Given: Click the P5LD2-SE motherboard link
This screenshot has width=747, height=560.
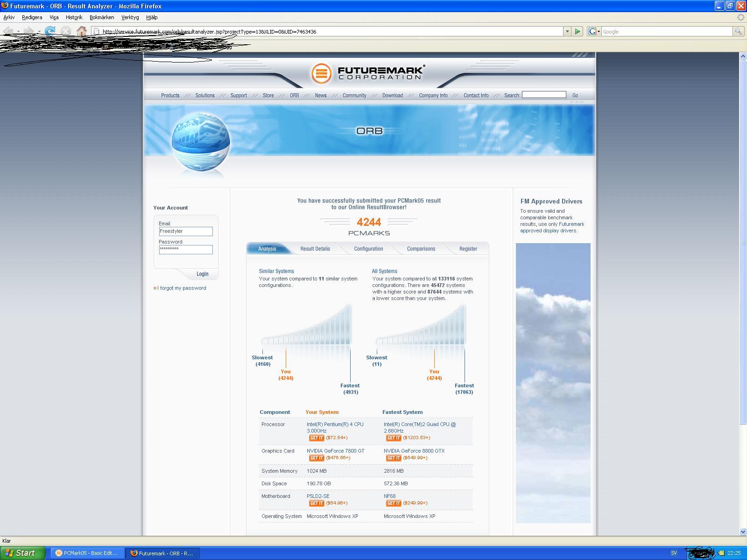Looking at the screenshot, I should coord(318,496).
